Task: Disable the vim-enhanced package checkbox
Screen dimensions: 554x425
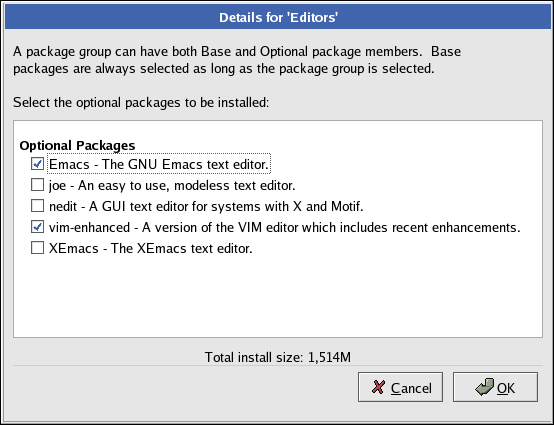Action: click(x=37, y=227)
